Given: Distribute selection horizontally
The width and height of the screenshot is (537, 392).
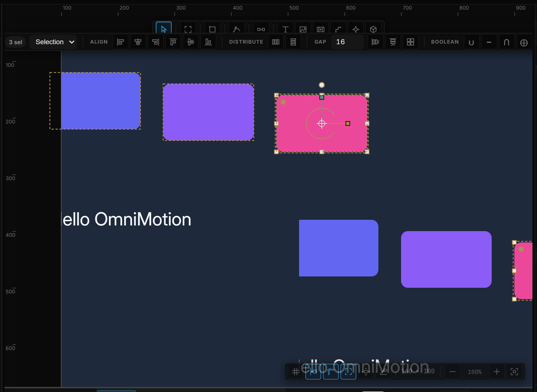Looking at the screenshot, I should pyautogui.click(x=276, y=42).
